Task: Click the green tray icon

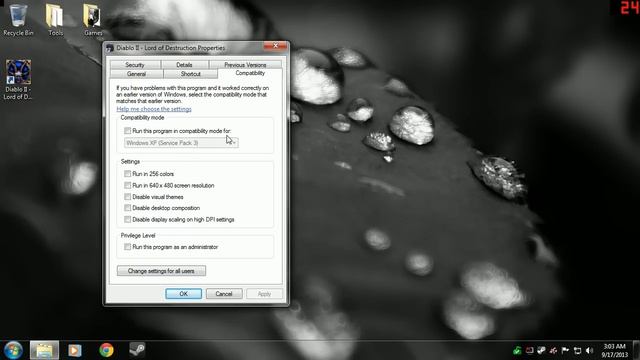Action: pos(517,350)
